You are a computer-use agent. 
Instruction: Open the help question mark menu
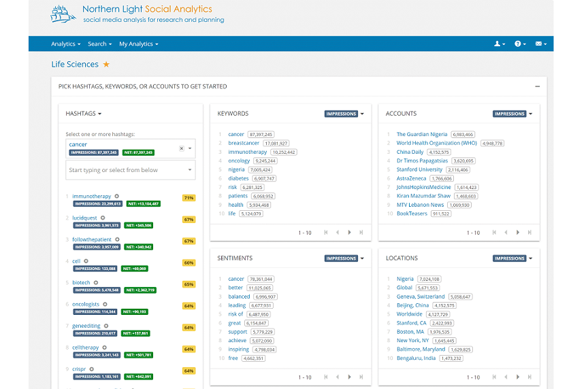click(x=520, y=44)
